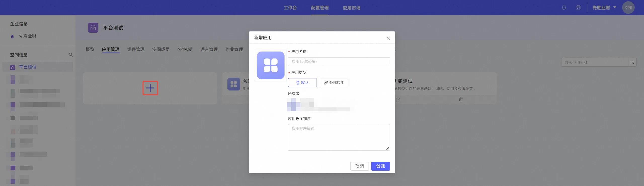The image size is (644, 186).
Task: Switch to 工作台 top menu
Action: pos(290,8)
